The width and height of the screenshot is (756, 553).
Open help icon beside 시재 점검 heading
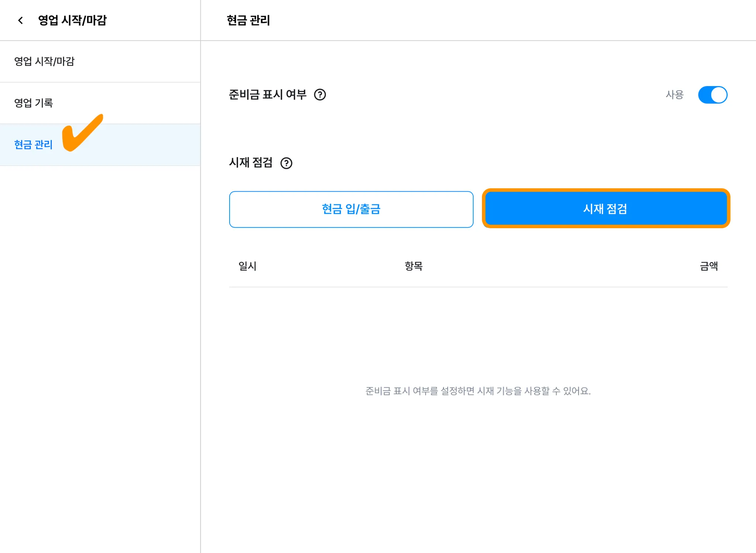pyautogui.click(x=286, y=163)
